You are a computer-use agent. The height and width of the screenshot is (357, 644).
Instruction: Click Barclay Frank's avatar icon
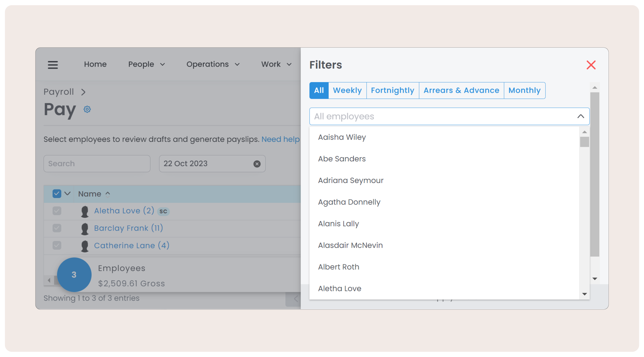tap(85, 229)
